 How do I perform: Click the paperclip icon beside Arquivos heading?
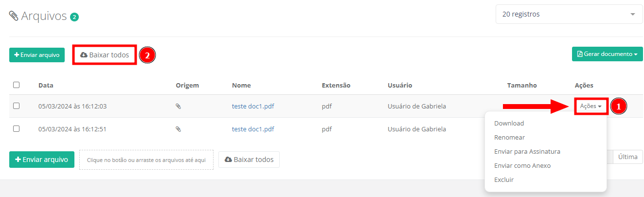(x=14, y=16)
